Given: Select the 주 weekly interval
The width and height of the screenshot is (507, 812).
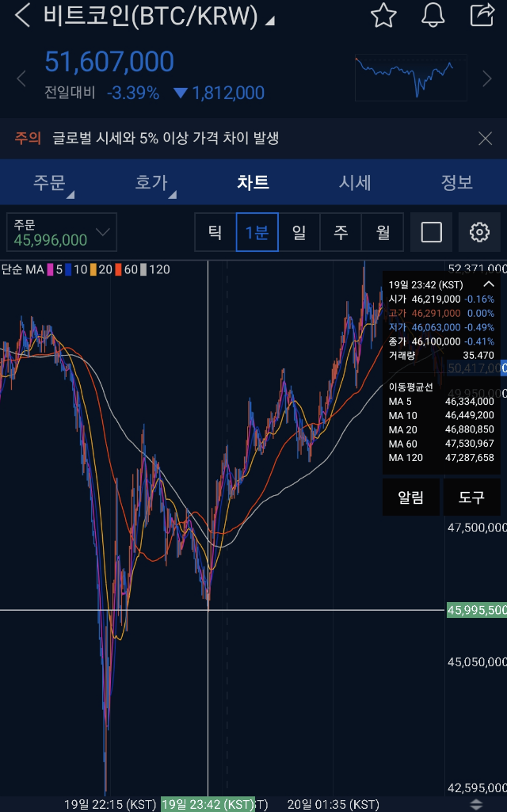Looking at the screenshot, I should 341,232.
